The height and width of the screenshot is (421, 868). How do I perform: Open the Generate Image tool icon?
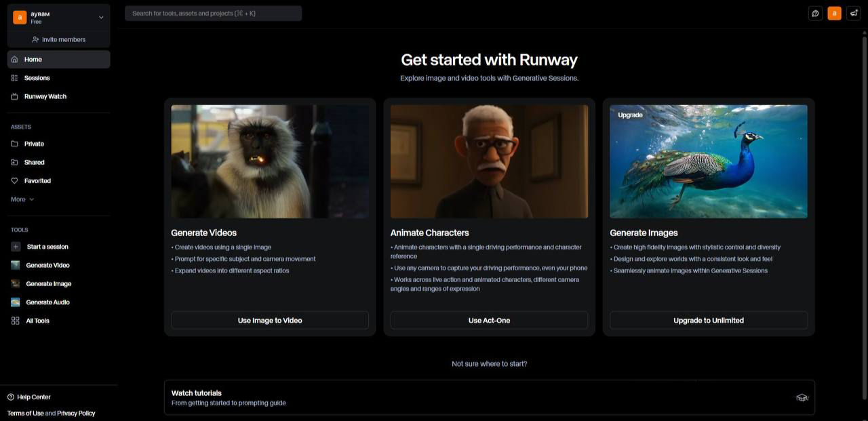[x=16, y=283]
